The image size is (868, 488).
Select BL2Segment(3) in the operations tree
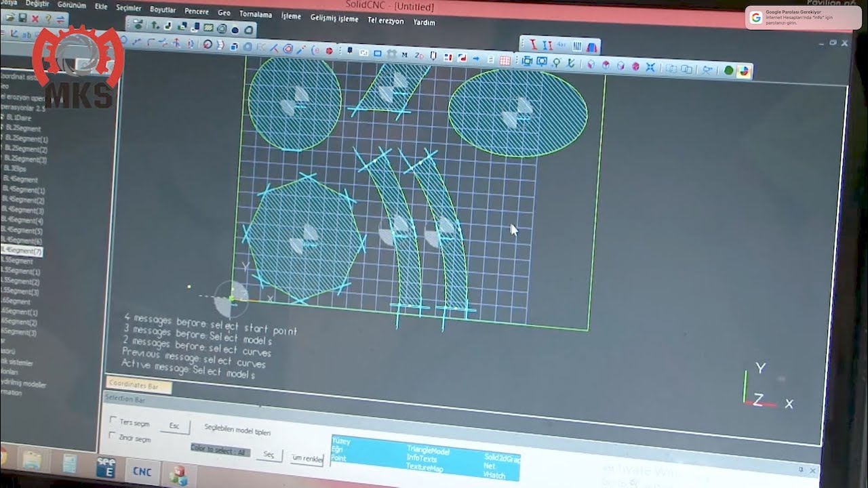(x=26, y=160)
